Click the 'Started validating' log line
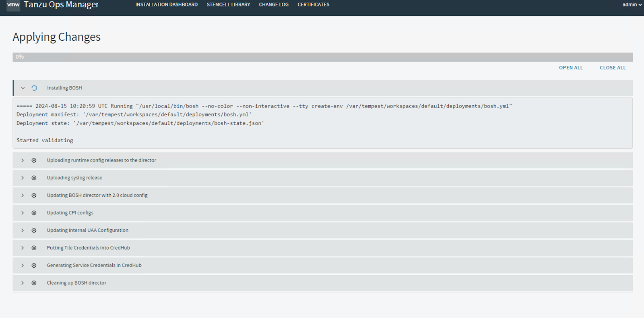 pos(45,140)
